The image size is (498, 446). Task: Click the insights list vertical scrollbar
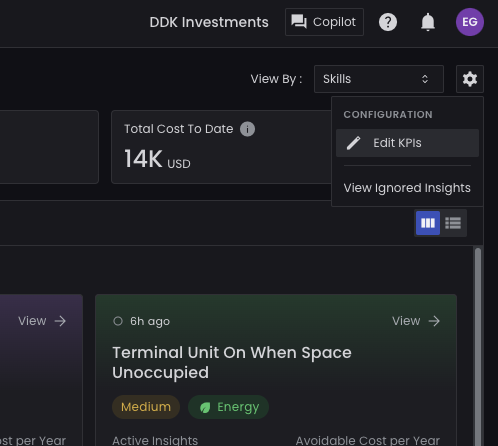478,346
